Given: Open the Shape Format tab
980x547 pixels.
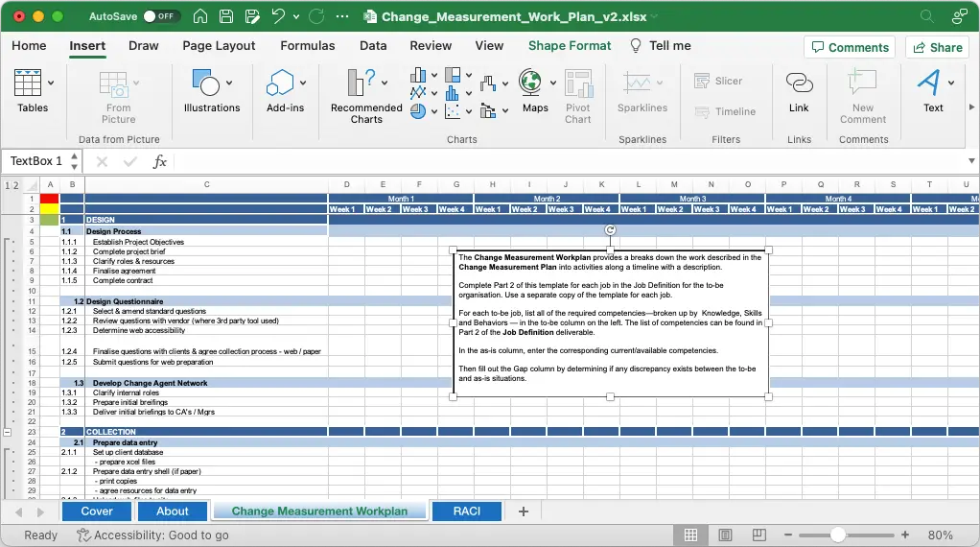Looking at the screenshot, I should pos(570,46).
